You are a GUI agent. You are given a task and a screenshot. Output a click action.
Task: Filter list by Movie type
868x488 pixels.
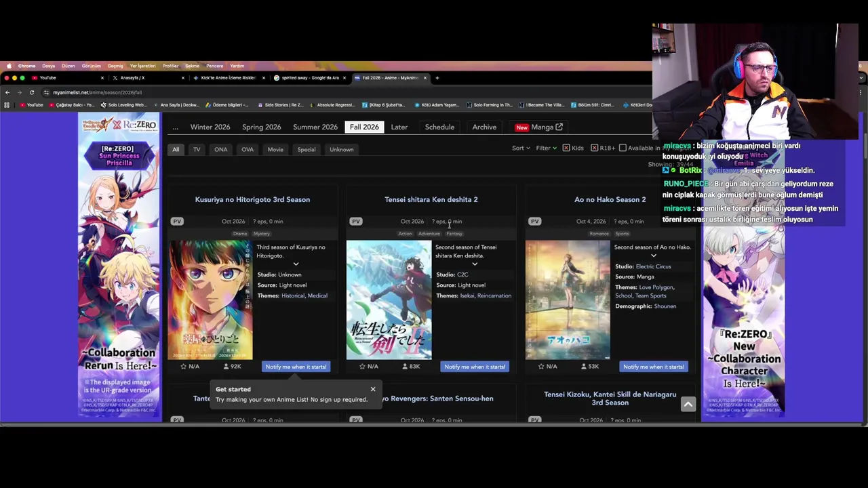point(275,149)
